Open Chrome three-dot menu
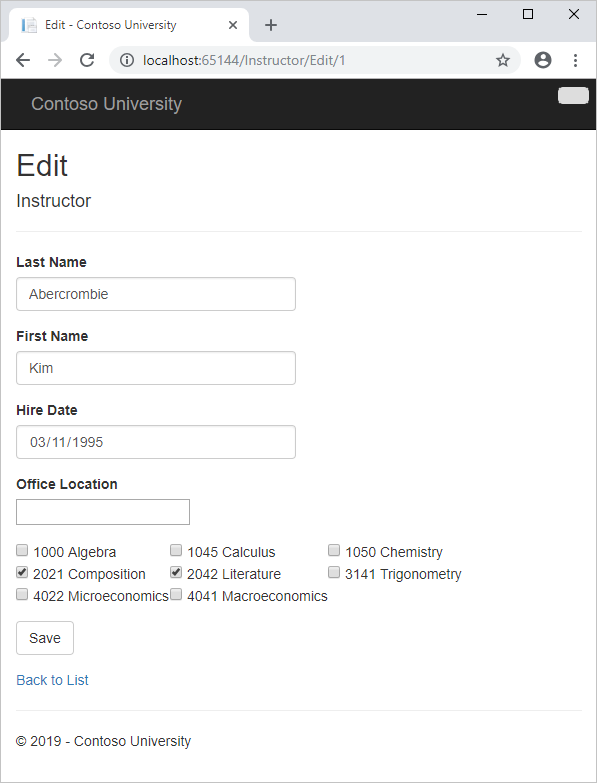This screenshot has width=597, height=783. 576,60
